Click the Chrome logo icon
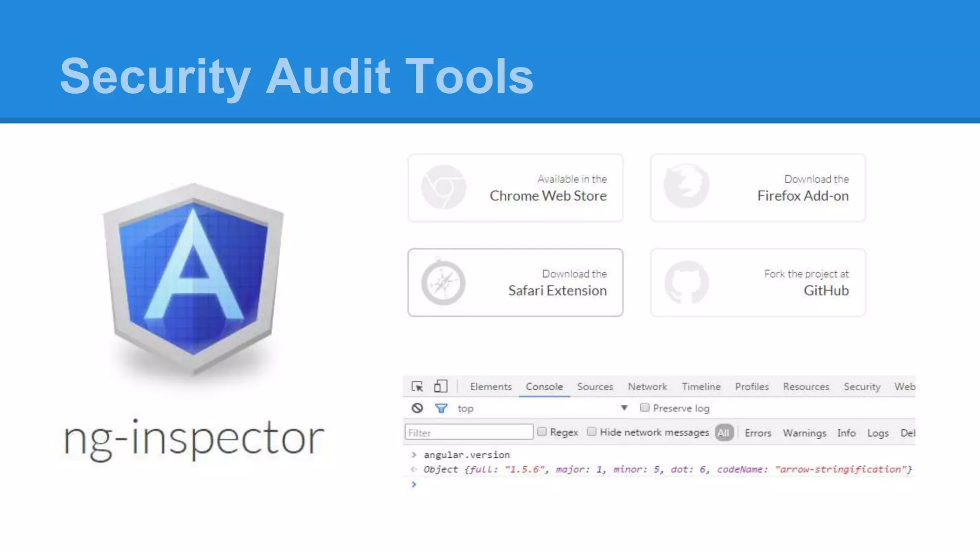This screenshot has width=980, height=551. pos(444,187)
